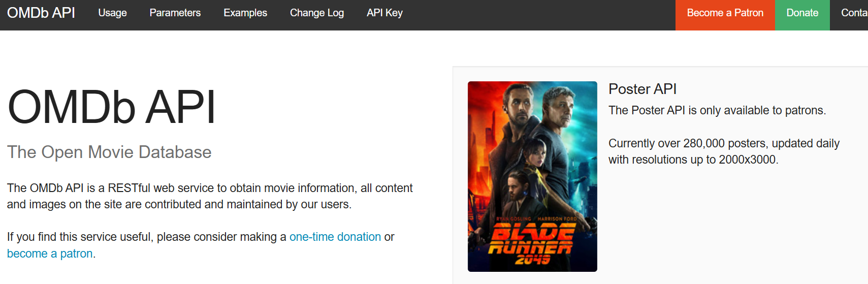This screenshot has width=868, height=284.
Task: Click the RESTful web service description paragraph
Action: click(x=210, y=196)
